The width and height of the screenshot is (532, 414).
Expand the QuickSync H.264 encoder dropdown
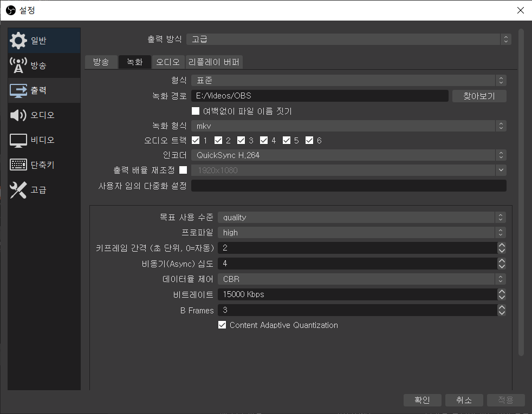coord(348,155)
